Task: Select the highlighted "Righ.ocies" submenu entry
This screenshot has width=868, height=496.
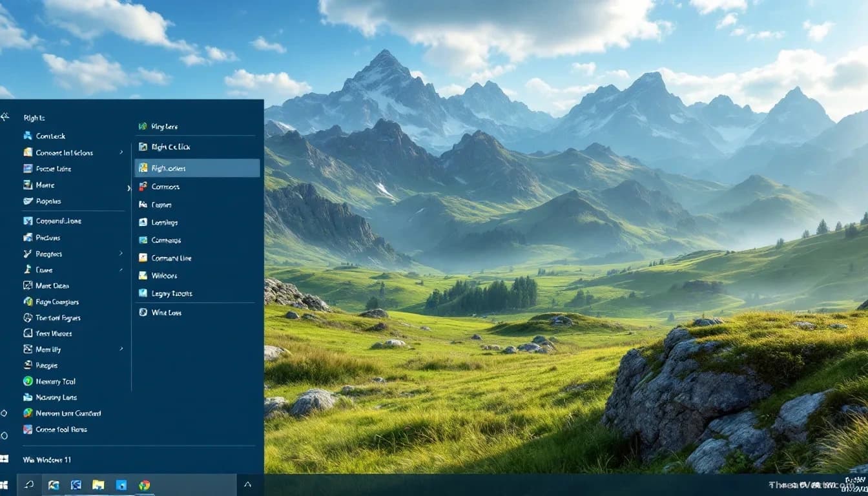Action: click(197, 168)
